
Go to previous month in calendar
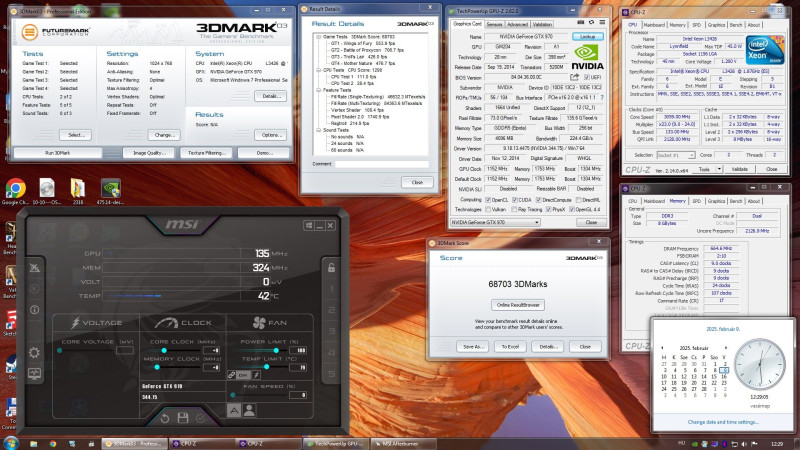click(x=662, y=348)
